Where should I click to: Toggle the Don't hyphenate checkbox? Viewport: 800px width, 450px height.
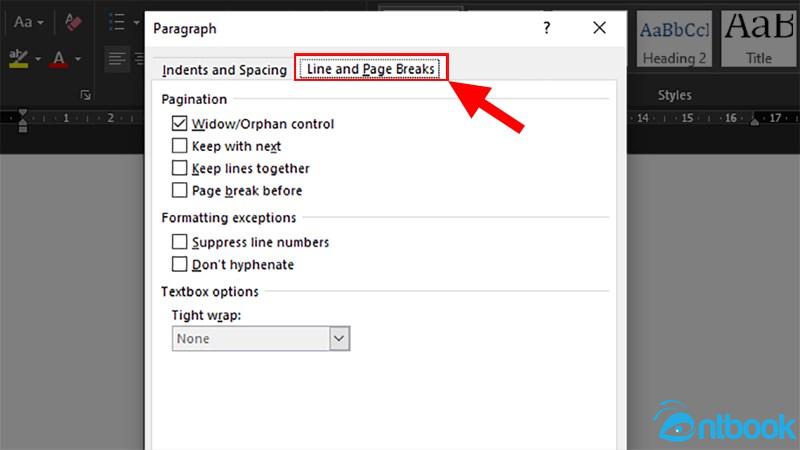click(179, 264)
